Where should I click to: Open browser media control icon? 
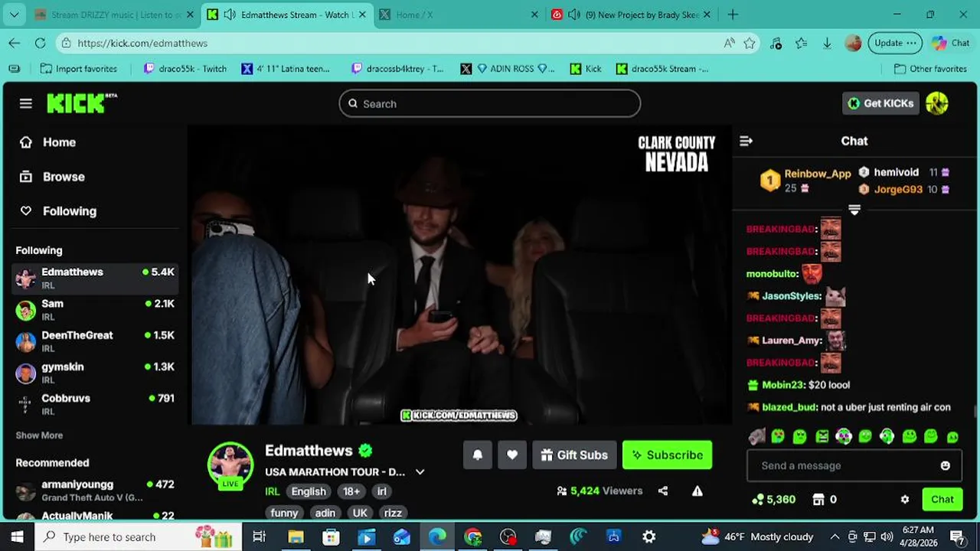click(x=776, y=43)
